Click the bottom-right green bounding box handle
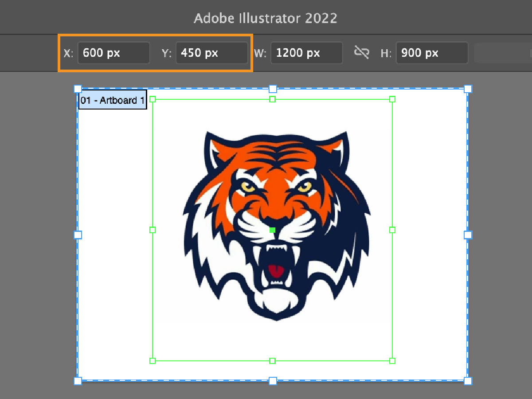532x399 pixels. 392,361
